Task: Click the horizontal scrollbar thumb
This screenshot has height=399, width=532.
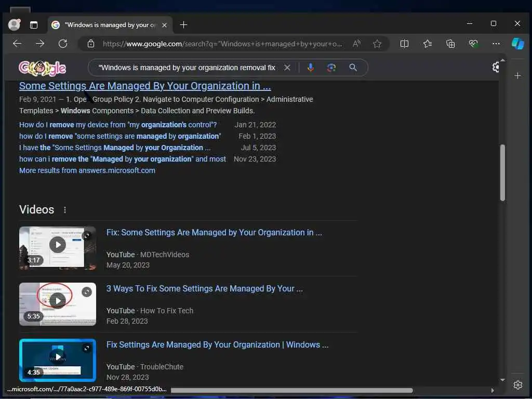Action: point(292,391)
